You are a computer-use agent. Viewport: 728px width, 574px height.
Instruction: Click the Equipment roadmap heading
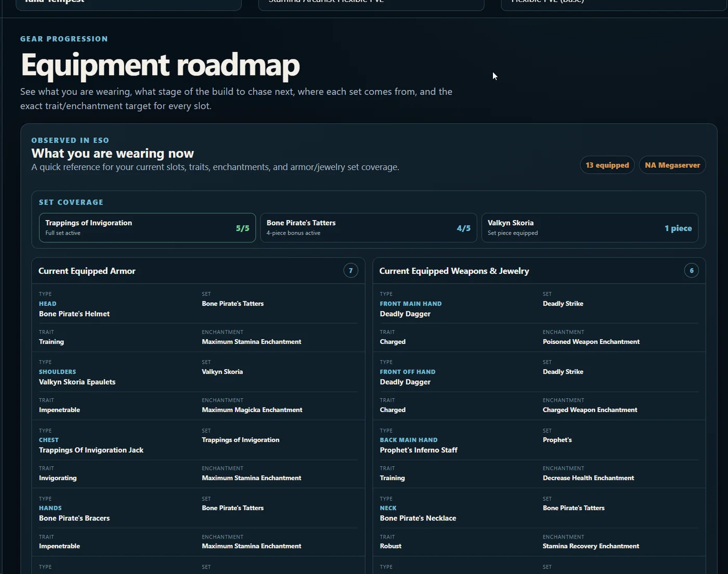[160, 65]
